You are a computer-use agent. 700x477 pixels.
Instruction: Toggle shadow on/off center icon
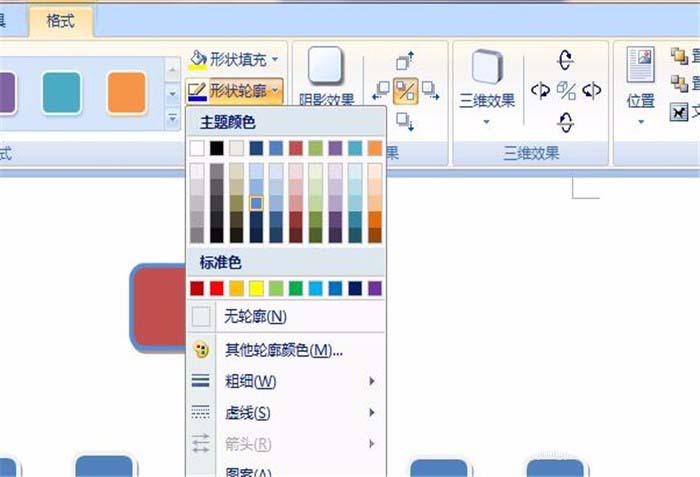pos(405,91)
